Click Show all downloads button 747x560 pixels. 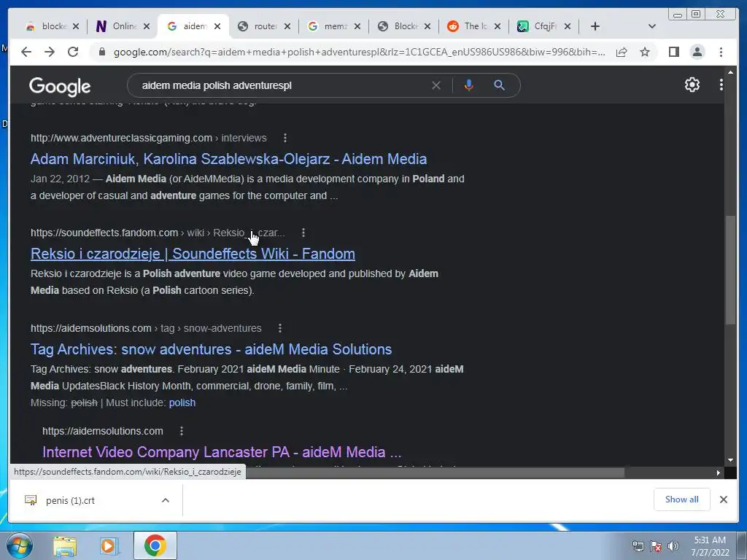pyautogui.click(x=682, y=499)
